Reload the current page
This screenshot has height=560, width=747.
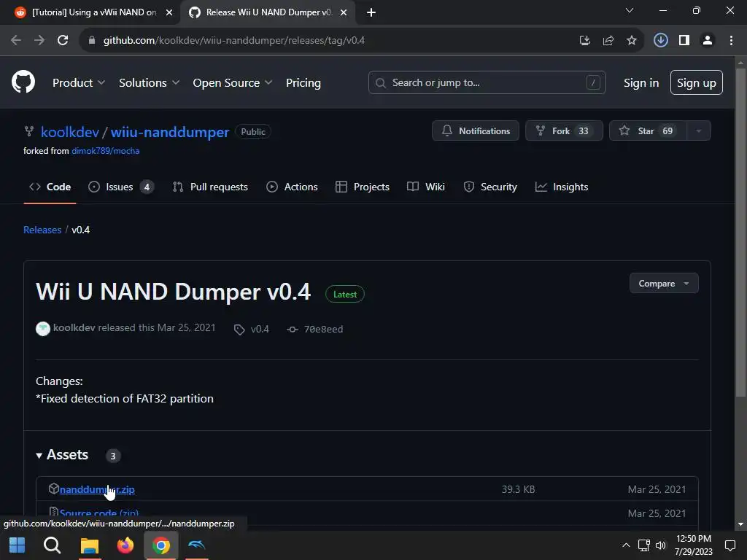(x=63, y=41)
